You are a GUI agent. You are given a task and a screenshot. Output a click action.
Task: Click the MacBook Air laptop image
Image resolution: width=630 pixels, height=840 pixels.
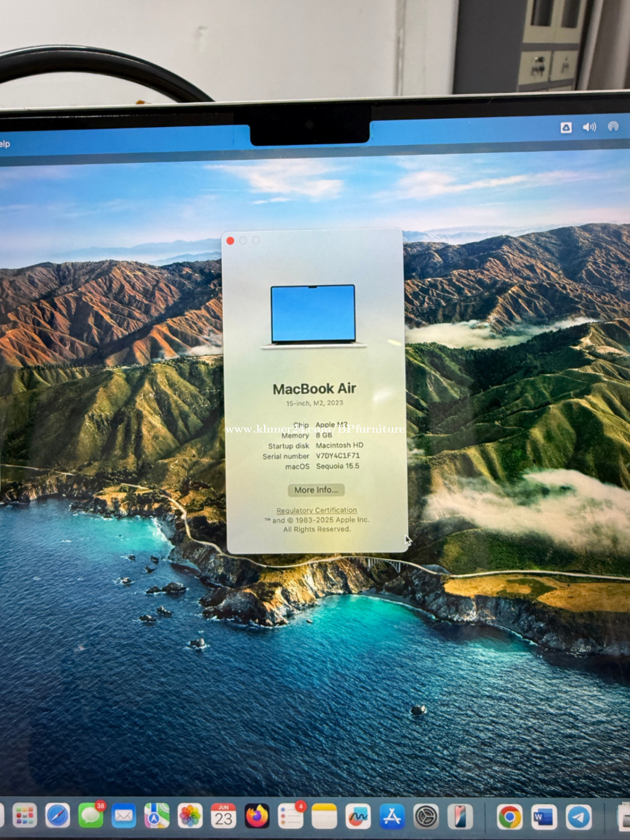click(313, 316)
